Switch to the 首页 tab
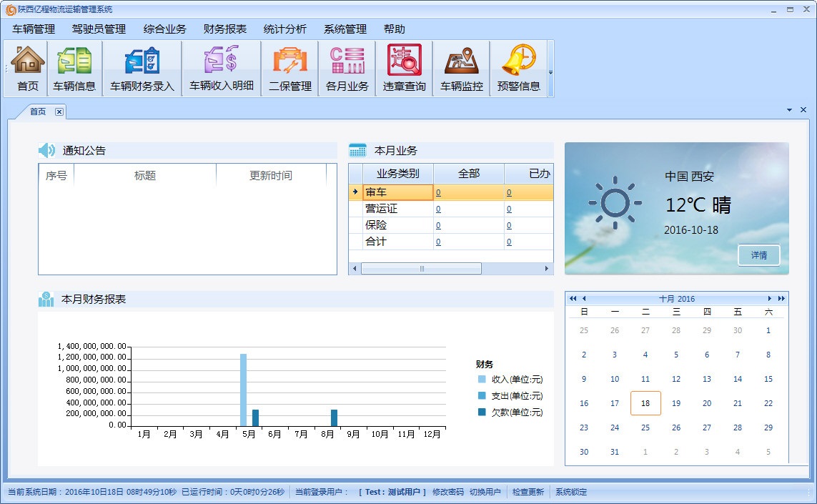 (37, 112)
